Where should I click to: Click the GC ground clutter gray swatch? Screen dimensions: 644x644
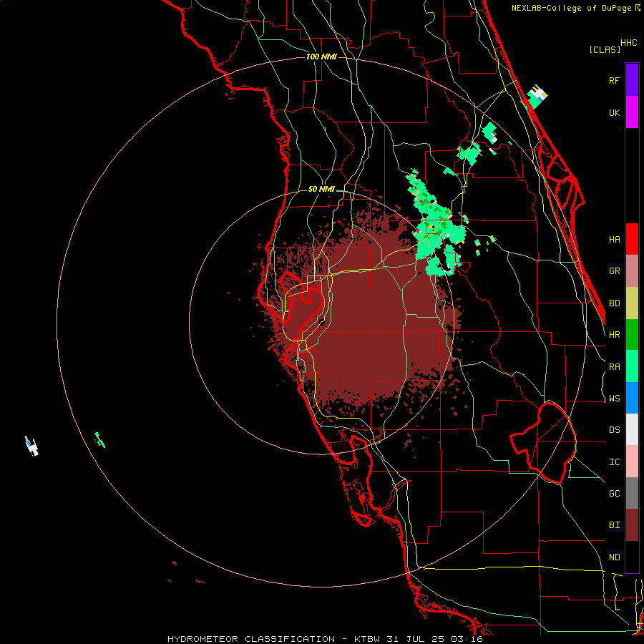pos(632,493)
